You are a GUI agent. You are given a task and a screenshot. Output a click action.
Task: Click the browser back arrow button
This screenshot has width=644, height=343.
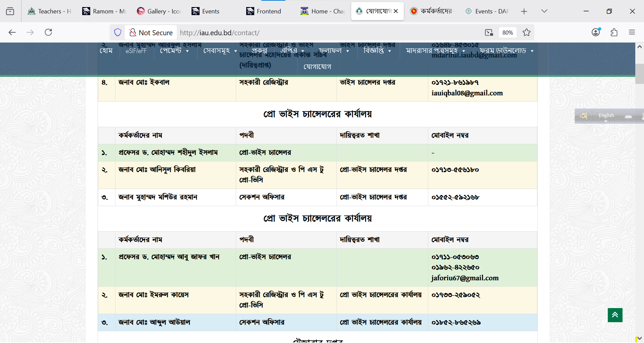pyautogui.click(x=12, y=32)
